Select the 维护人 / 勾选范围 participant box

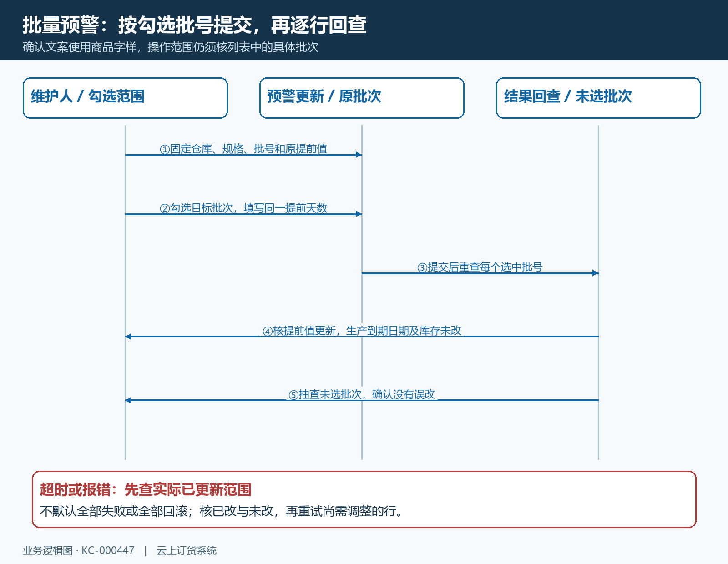click(125, 98)
